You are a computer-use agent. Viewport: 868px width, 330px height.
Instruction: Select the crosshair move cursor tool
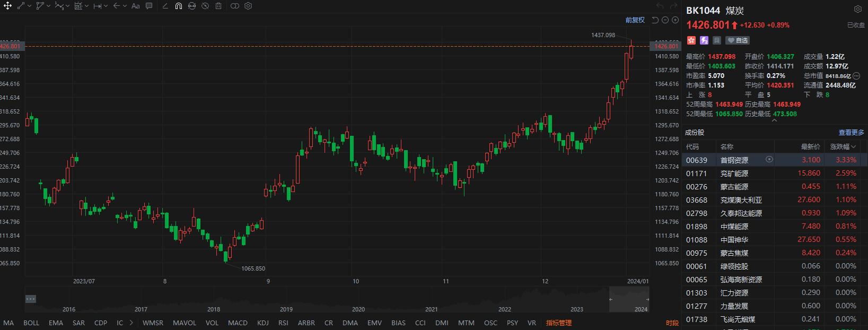(x=8, y=6)
